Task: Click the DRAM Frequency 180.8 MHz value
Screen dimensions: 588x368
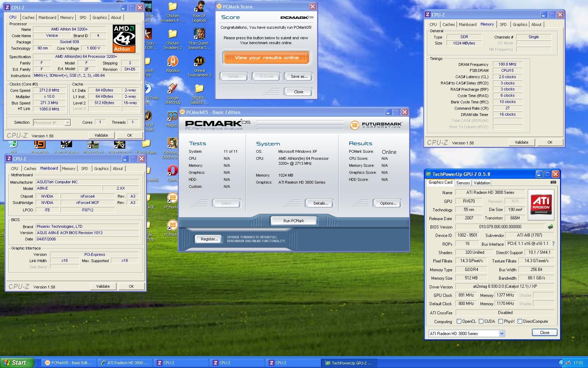Action: (507, 64)
